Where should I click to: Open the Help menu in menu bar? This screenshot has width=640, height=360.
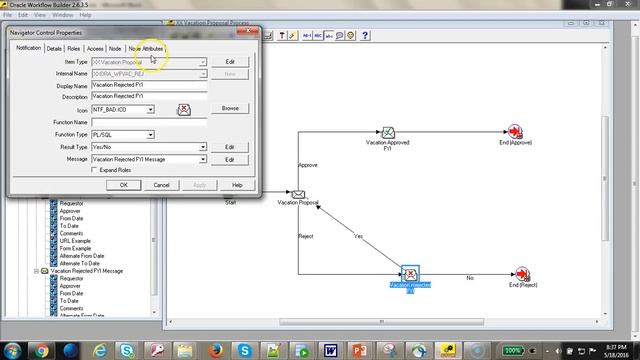(x=85, y=15)
